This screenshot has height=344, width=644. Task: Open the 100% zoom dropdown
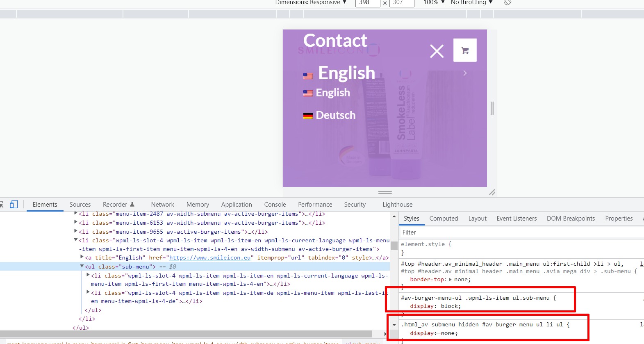point(434,2)
